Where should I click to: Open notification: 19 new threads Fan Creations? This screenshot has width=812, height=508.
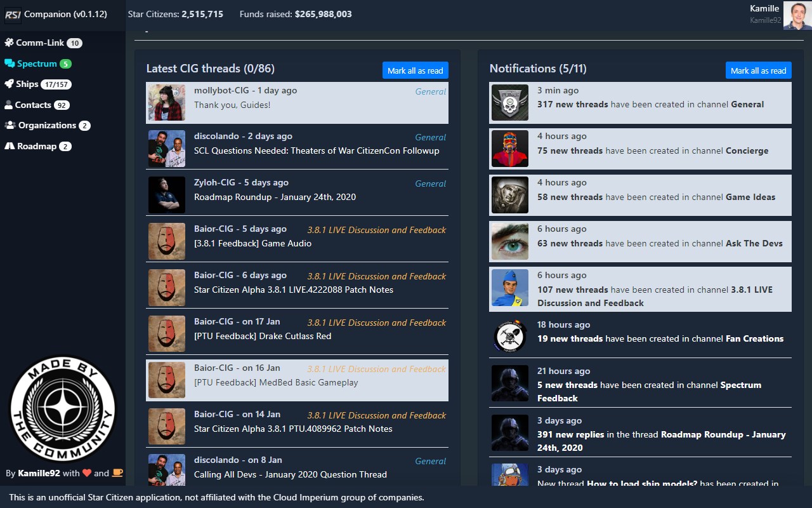pos(640,337)
